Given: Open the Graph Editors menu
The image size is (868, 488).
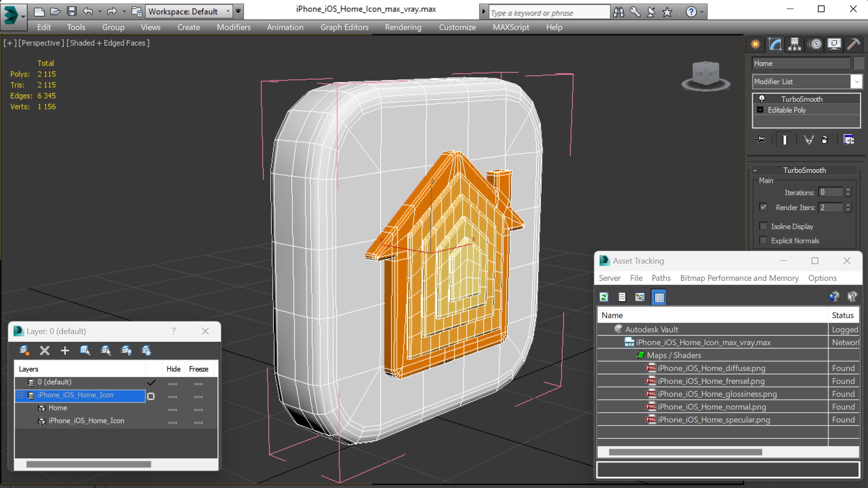Looking at the screenshot, I should 344,27.
